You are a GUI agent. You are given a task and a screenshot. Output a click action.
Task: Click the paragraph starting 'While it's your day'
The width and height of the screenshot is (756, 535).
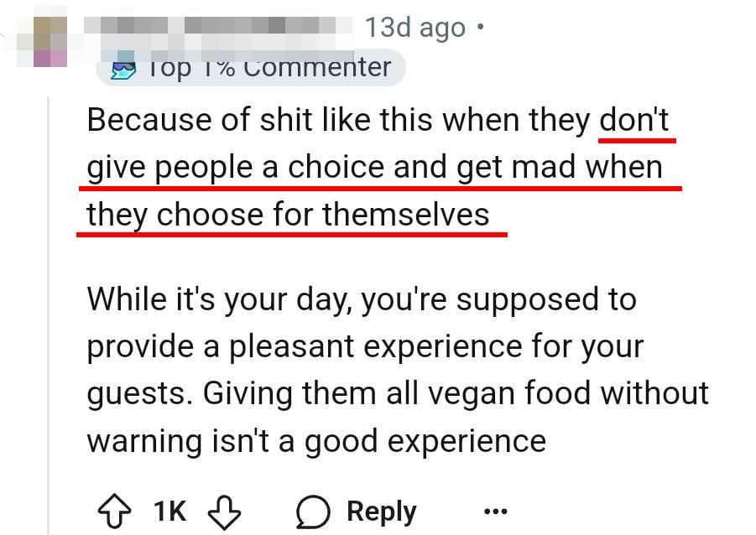click(398, 370)
